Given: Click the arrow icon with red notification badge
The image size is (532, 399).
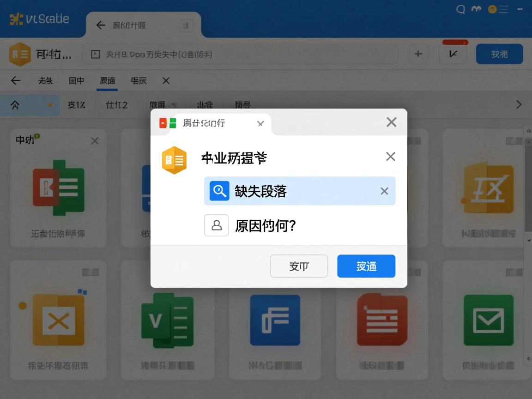Looking at the screenshot, I should coord(453,54).
